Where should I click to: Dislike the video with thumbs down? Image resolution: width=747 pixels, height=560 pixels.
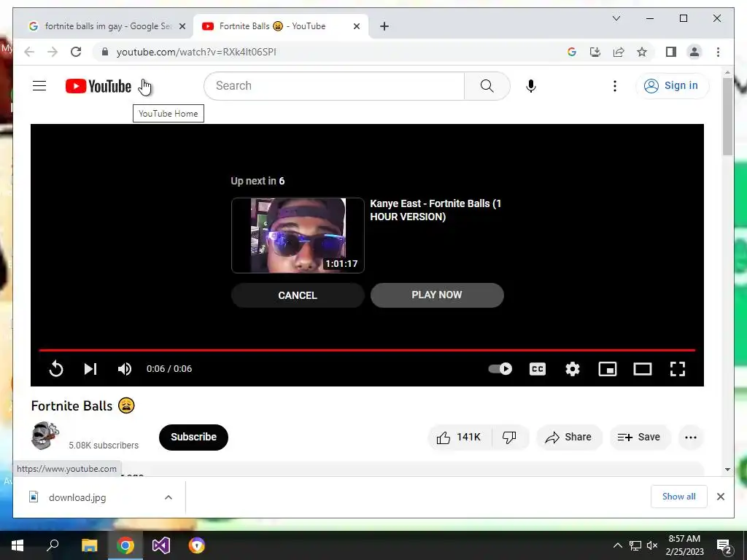(x=510, y=437)
